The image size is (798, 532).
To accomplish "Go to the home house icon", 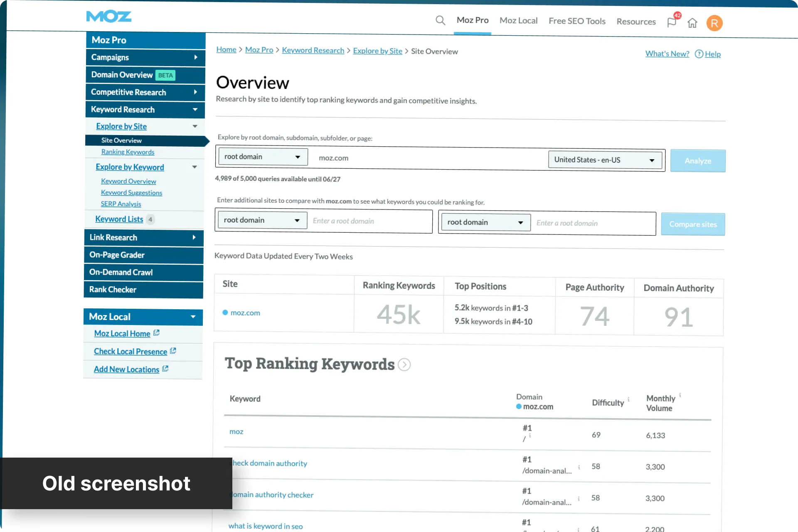I will (692, 23).
